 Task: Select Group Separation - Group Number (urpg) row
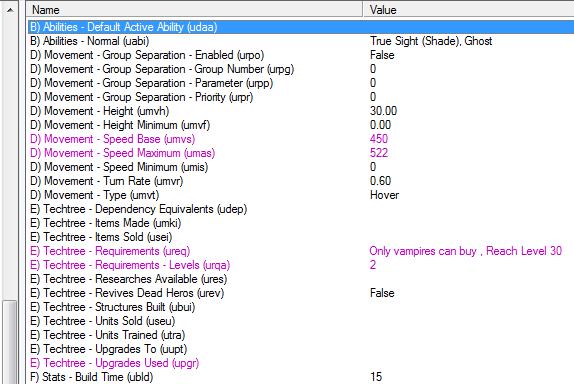pyautogui.click(x=301, y=69)
